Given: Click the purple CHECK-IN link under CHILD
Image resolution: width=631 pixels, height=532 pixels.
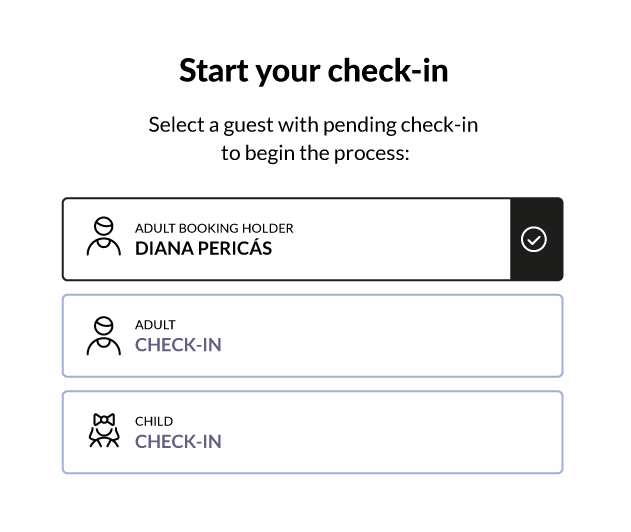Looking at the screenshot, I should 178,441.
